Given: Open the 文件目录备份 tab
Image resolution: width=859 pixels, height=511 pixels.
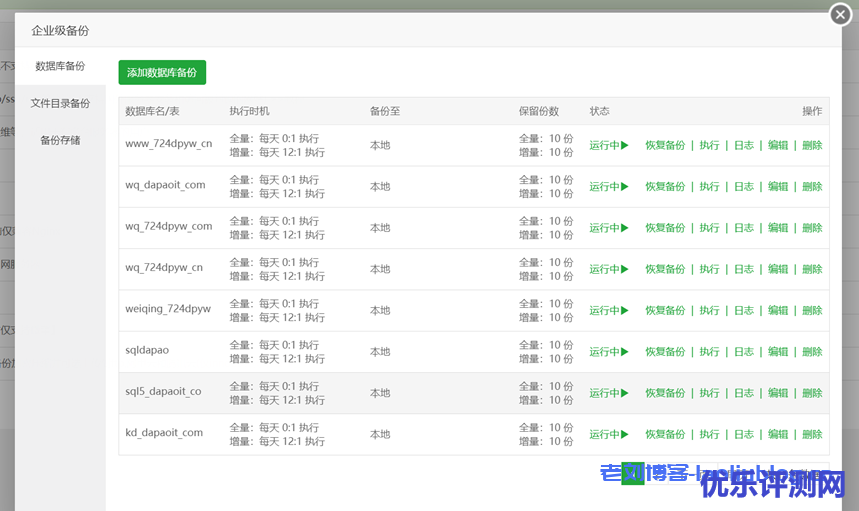Looking at the screenshot, I should (x=60, y=103).
